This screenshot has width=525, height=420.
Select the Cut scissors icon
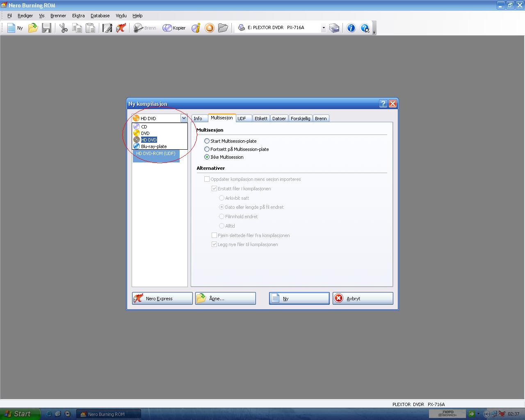click(63, 28)
